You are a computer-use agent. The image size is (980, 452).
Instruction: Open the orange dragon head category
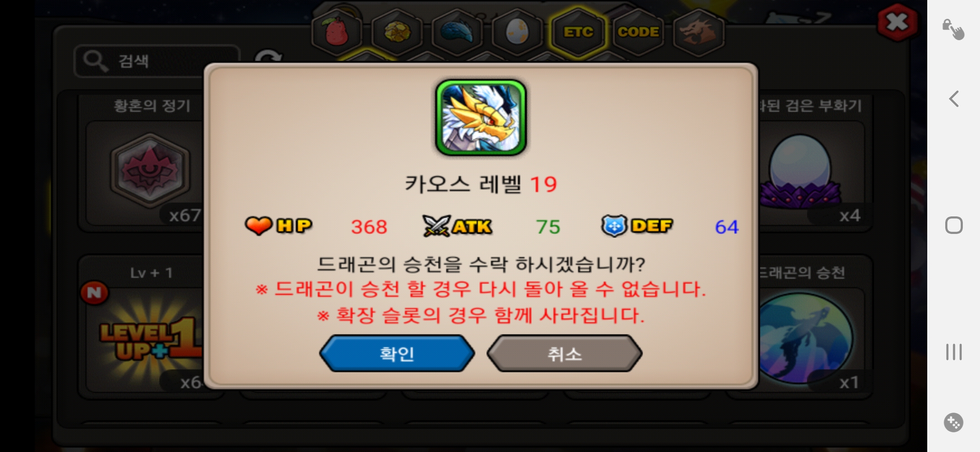pyautogui.click(x=698, y=31)
